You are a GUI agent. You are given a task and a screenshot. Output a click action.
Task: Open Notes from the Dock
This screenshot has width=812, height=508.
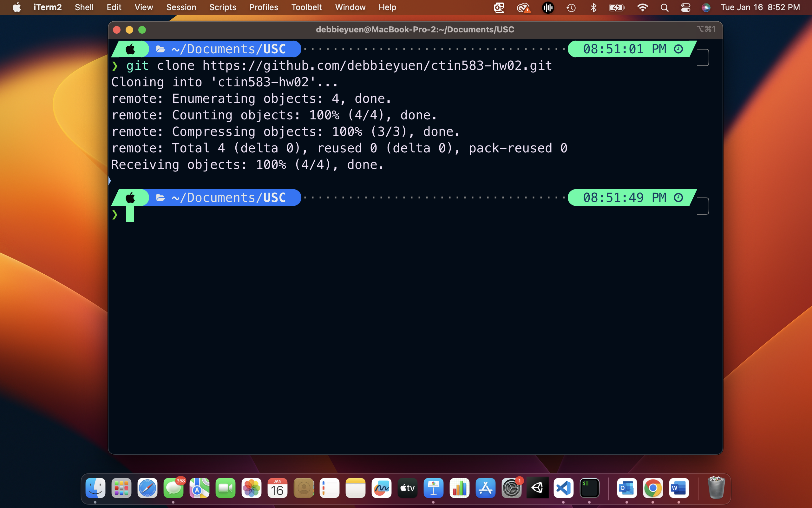[x=356, y=488]
